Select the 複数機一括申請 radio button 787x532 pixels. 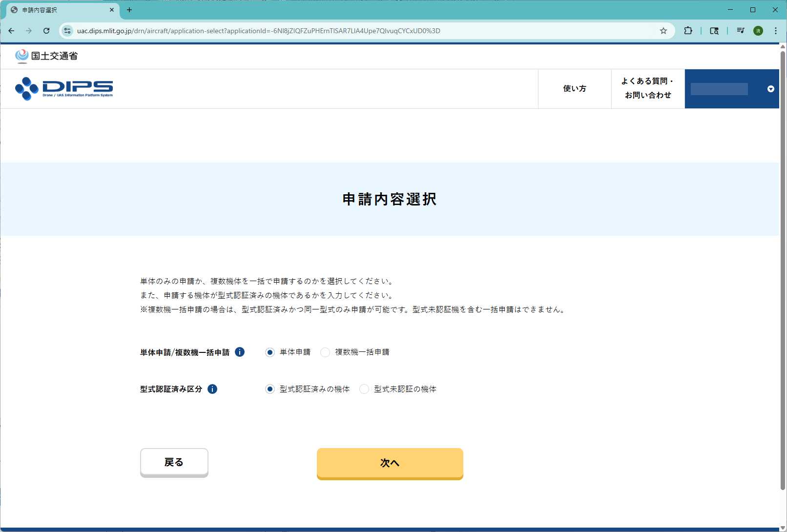click(x=325, y=352)
